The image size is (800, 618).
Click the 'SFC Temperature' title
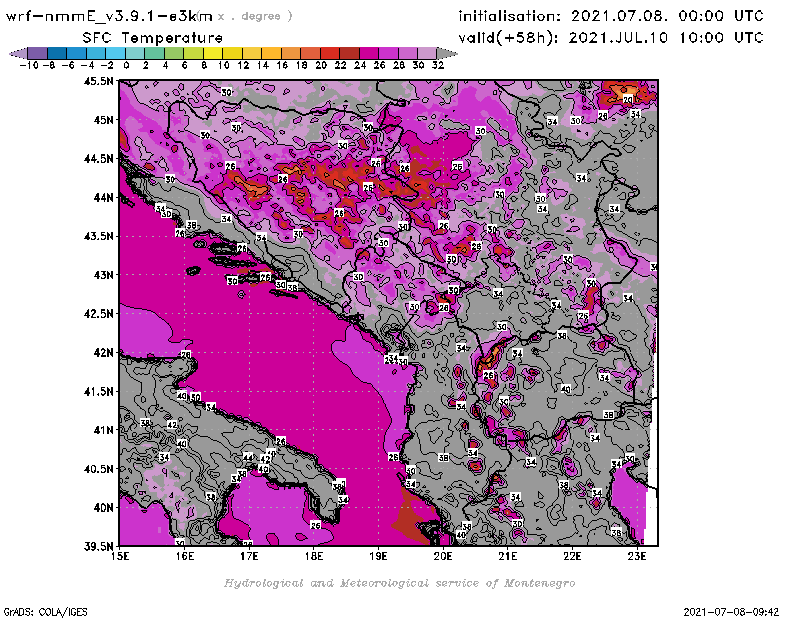[x=153, y=38]
